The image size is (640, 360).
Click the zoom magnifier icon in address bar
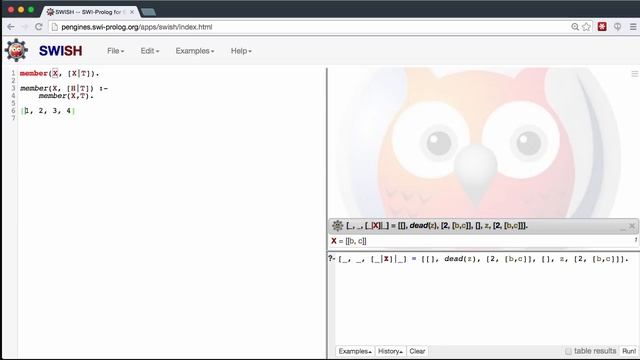[575, 27]
